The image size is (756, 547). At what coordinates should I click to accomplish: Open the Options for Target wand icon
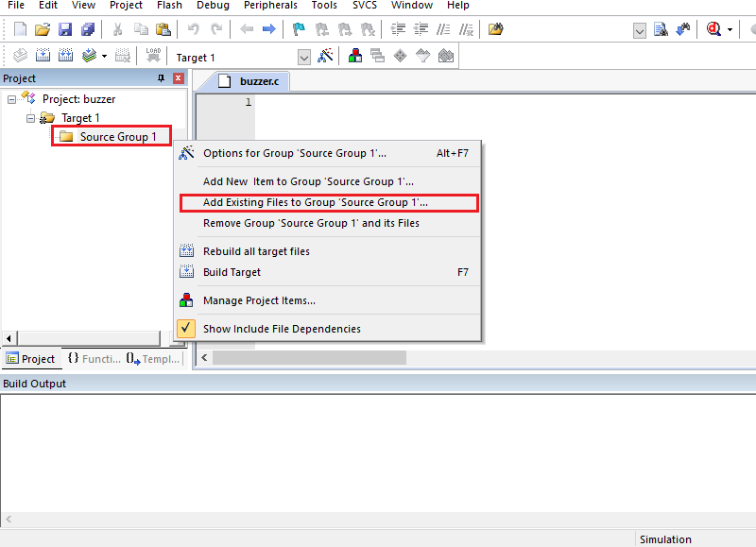pos(325,57)
